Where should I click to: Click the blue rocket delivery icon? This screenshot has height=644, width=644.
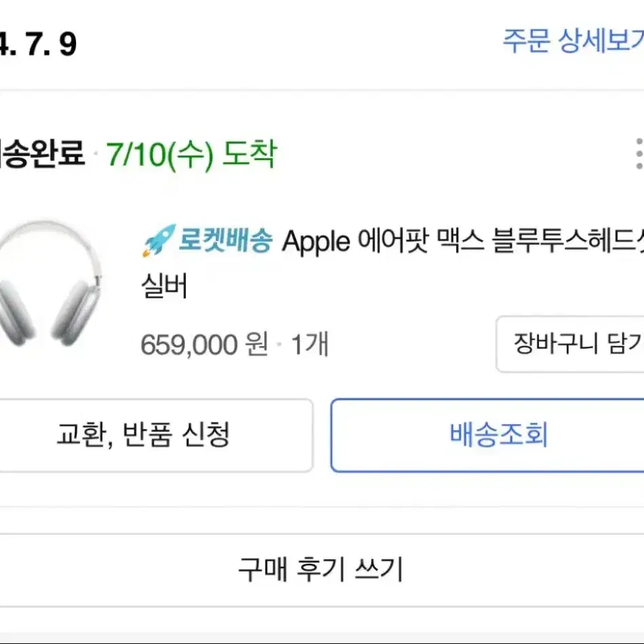coord(159,240)
